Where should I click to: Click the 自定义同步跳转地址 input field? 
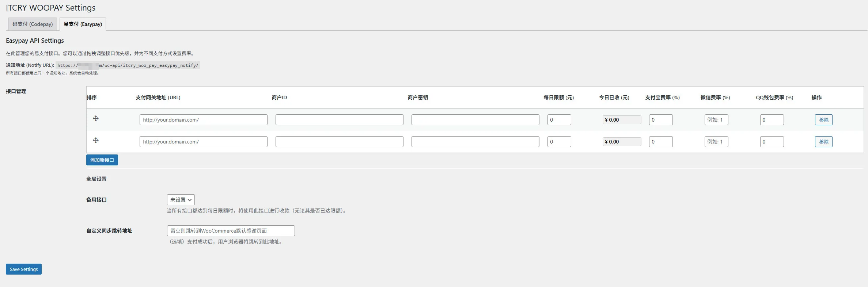point(231,231)
